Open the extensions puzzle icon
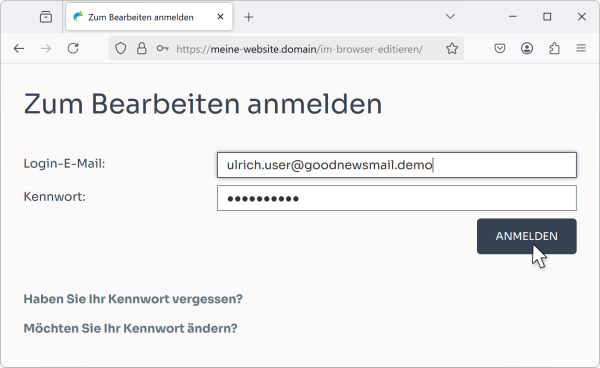The image size is (600, 368). 554,49
